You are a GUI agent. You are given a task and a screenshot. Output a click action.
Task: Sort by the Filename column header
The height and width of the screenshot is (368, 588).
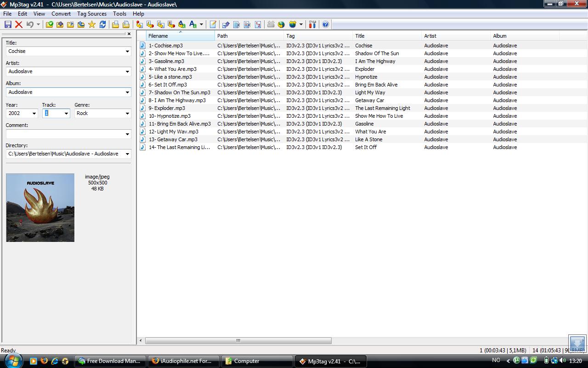181,36
